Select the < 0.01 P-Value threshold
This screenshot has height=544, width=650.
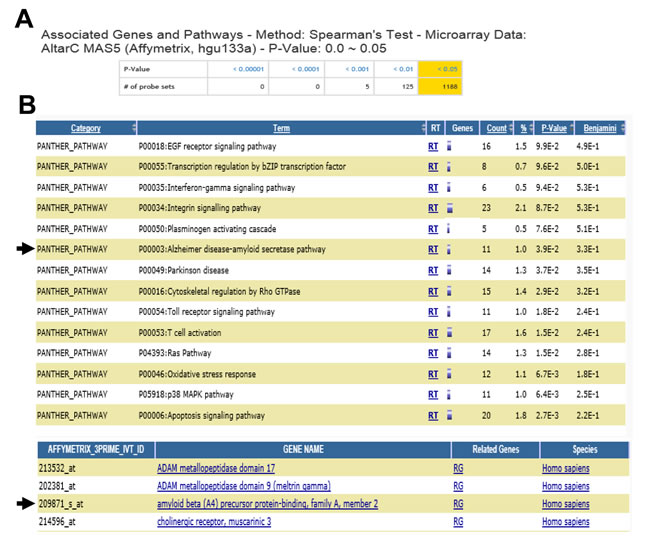(x=403, y=69)
